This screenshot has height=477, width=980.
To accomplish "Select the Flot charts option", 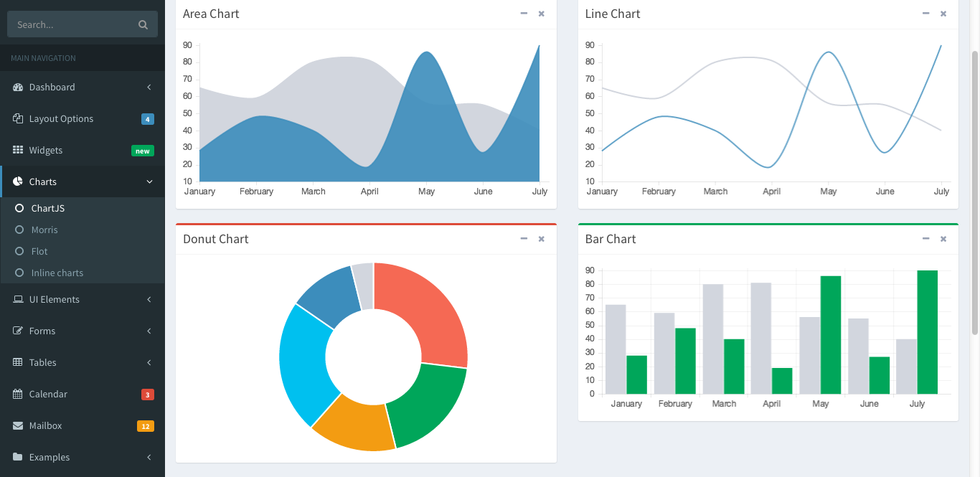I will (39, 251).
